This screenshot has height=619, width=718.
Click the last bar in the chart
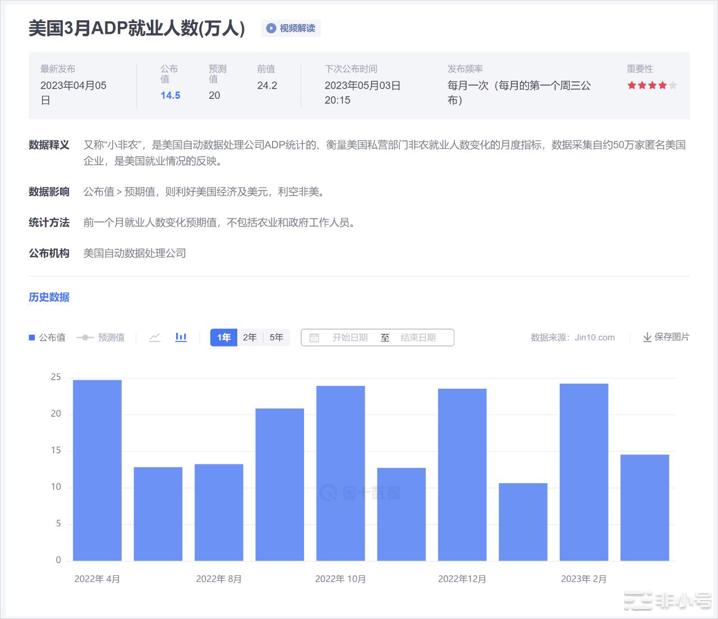tap(645, 508)
